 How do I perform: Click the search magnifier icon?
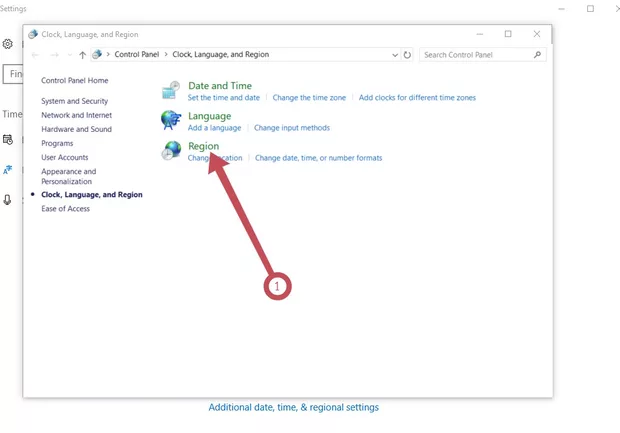pos(537,55)
